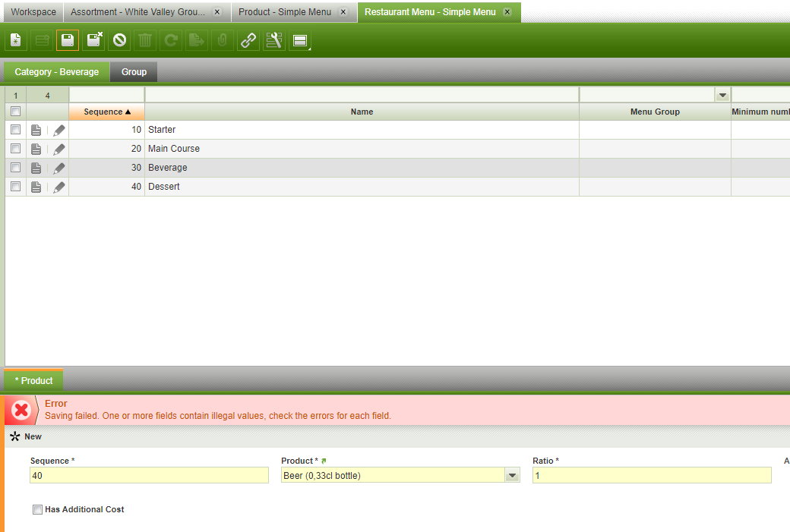This screenshot has width=790, height=532.
Task: Open the Menu Group filter dropdown
Action: pyautogui.click(x=722, y=95)
